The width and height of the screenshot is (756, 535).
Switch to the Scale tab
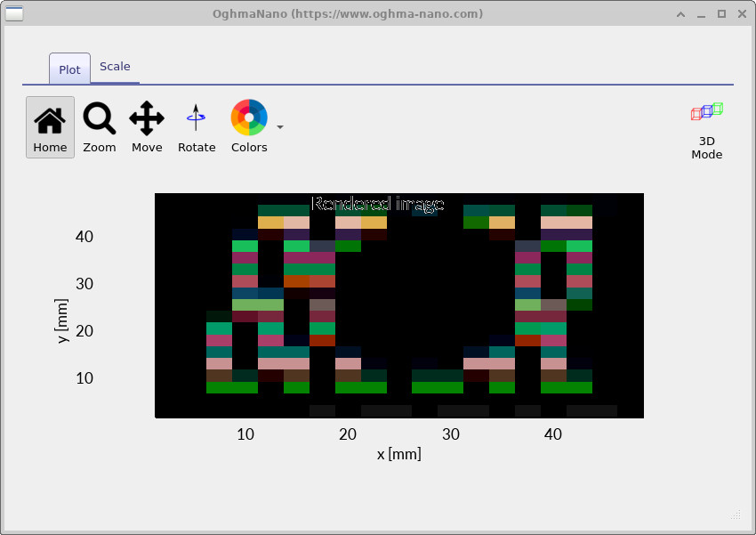click(115, 66)
